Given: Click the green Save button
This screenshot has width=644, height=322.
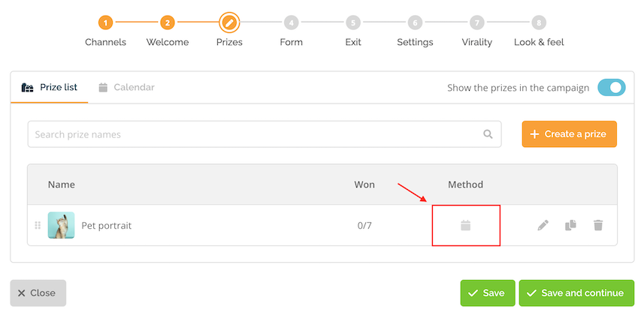Looking at the screenshot, I should (x=488, y=293).
